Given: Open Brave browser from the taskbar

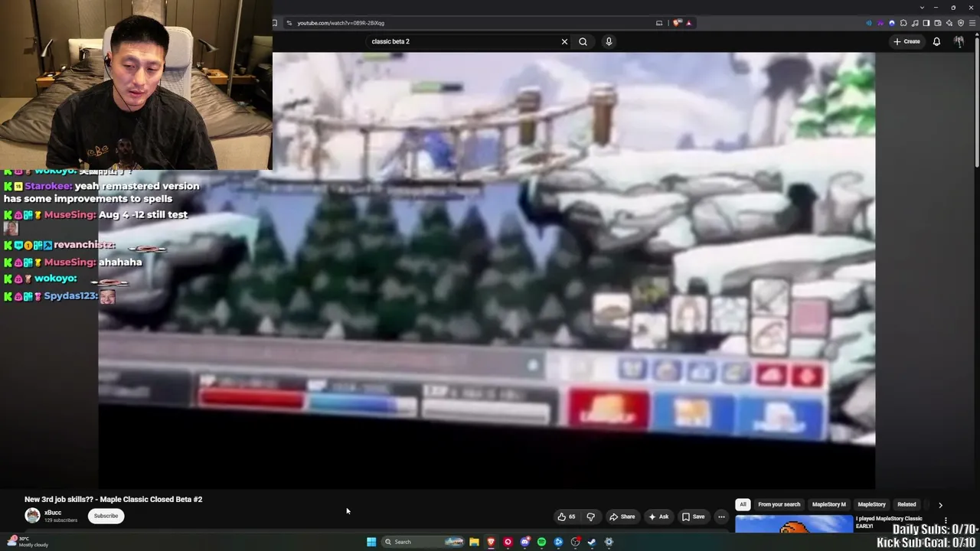Looking at the screenshot, I should 491,542.
